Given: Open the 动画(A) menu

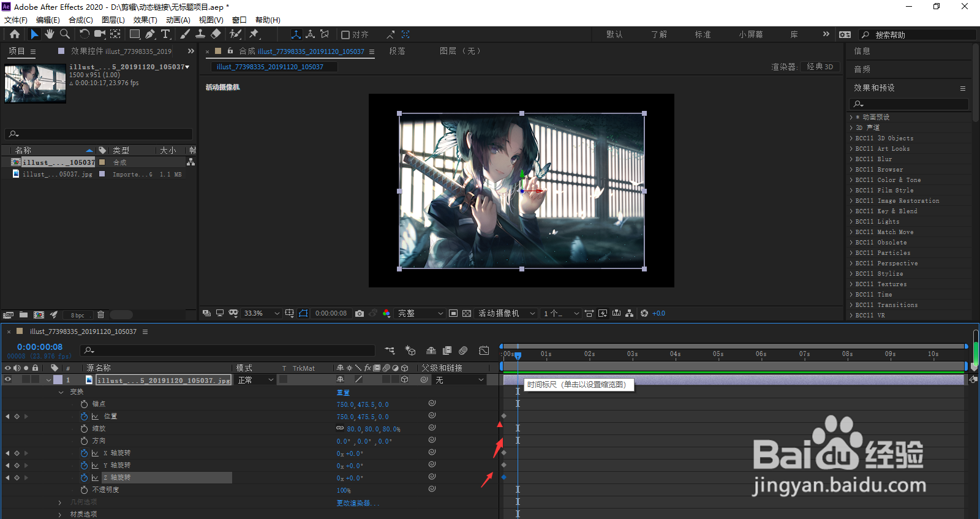Looking at the screenshot, I should coord(178,20).
